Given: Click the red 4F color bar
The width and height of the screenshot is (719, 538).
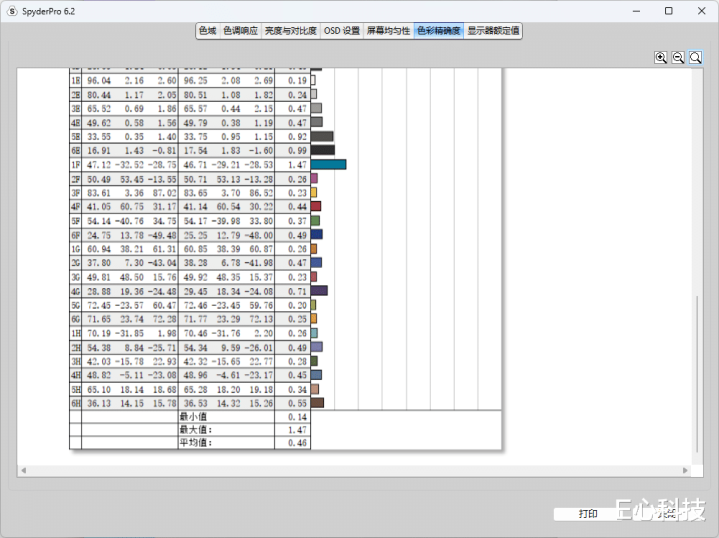Looking at the screenshot, I should (x=316, y=206).
